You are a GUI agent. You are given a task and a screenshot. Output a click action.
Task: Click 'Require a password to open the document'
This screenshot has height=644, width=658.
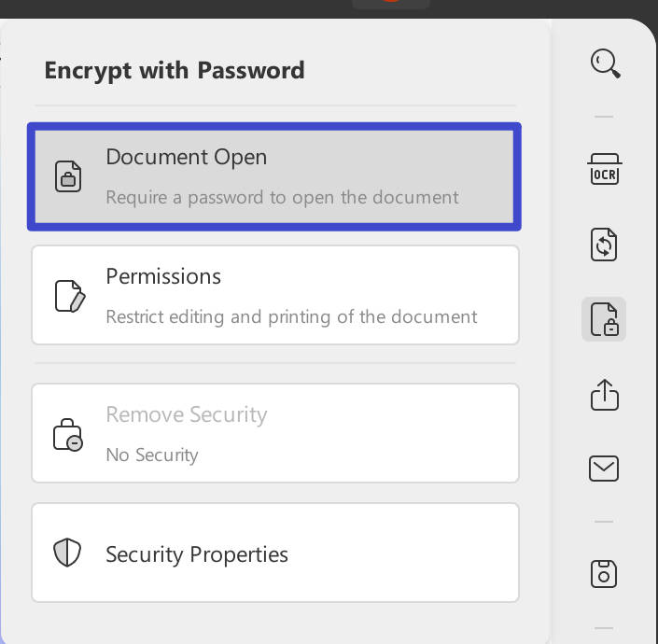283,198
